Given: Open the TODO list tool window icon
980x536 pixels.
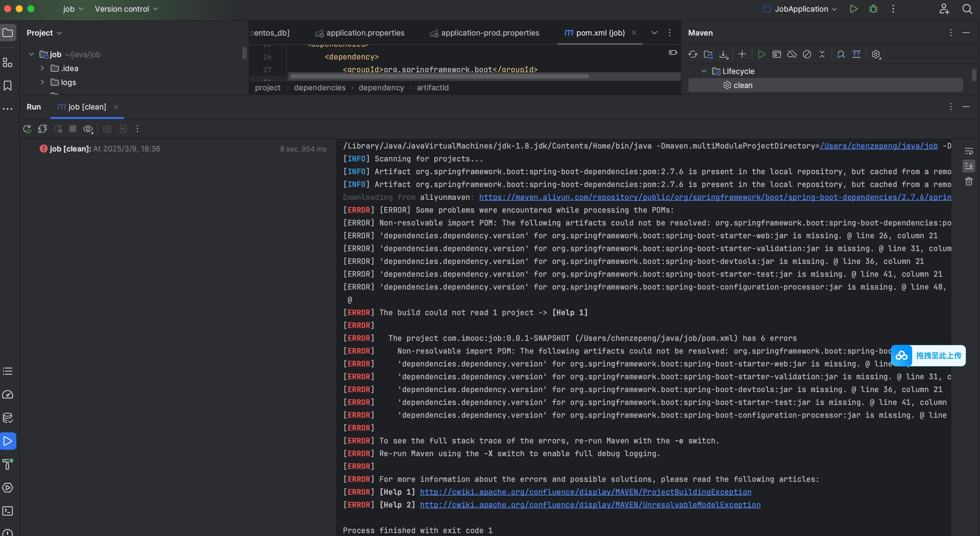Looking at the screenshot, I should 8,371.
